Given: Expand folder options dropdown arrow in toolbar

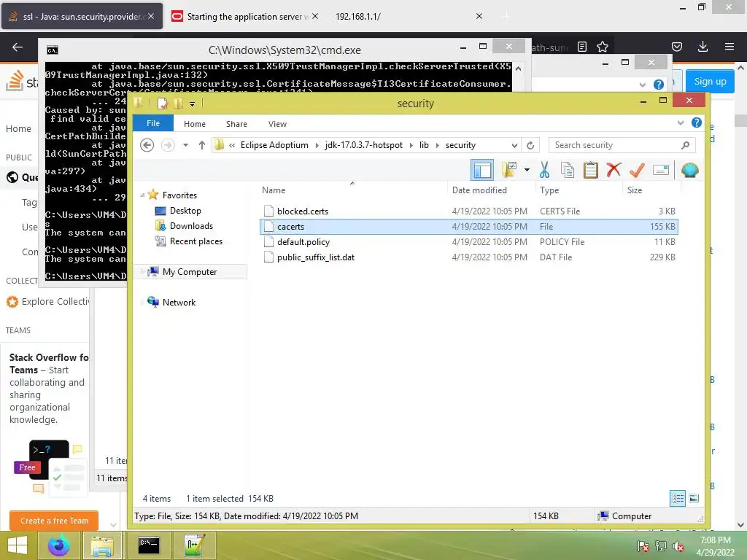Looking at the screenshot, I should 527,170.
